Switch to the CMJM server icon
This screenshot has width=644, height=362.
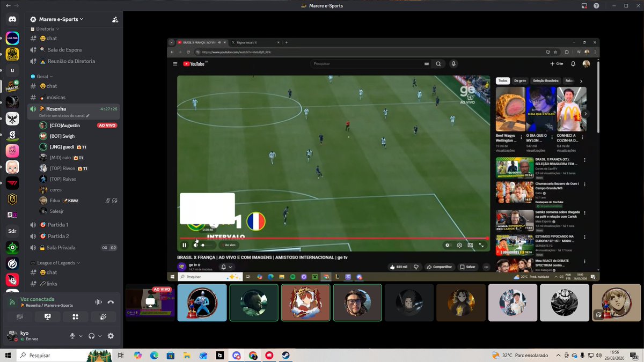tap(12, 55)
